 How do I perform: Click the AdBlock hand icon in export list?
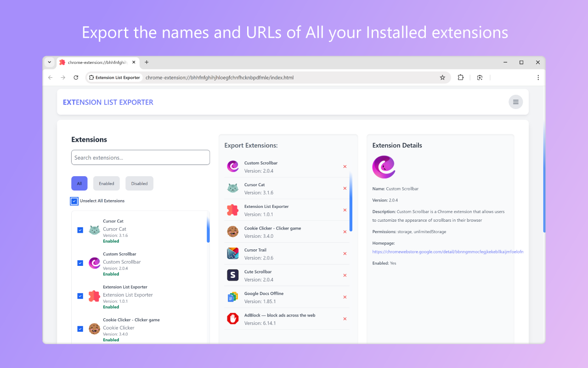point(232,318)
